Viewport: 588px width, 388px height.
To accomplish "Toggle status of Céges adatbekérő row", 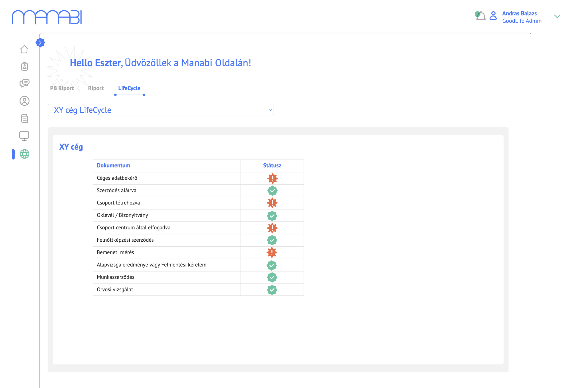I will [273, 178].
